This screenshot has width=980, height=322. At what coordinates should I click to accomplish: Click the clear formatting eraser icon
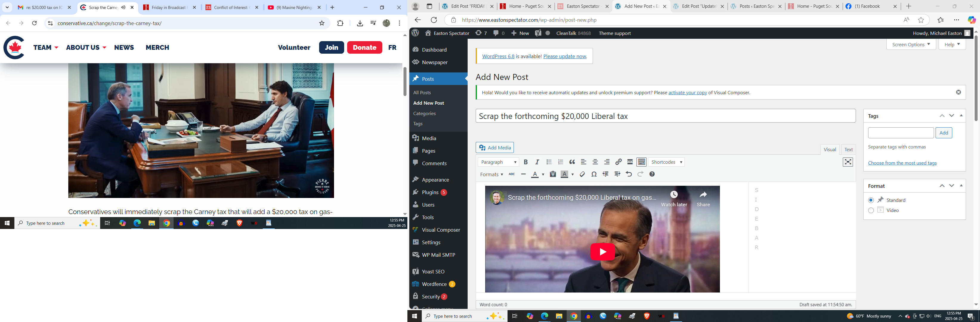582,174
